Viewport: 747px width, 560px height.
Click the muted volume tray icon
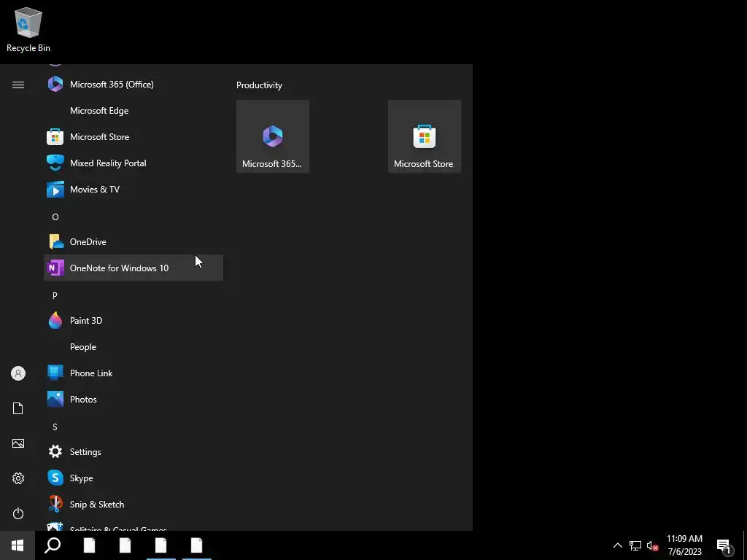(x=652, y=545)
